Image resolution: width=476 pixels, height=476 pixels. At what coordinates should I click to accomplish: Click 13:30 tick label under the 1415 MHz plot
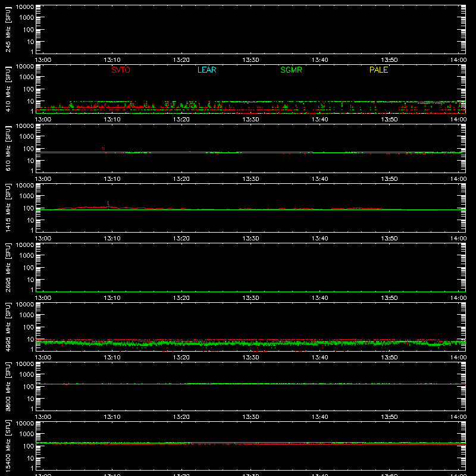pos(250,239)
